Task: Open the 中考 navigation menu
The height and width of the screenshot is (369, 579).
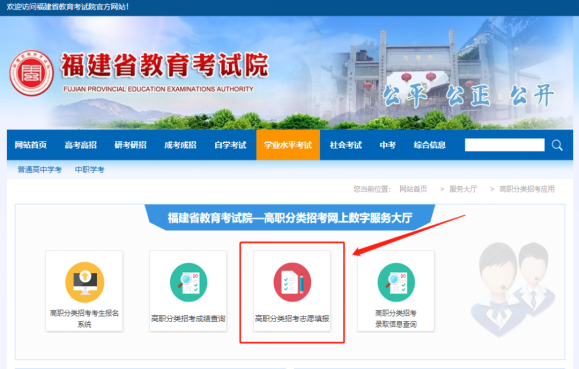Action: coord(388,145)
